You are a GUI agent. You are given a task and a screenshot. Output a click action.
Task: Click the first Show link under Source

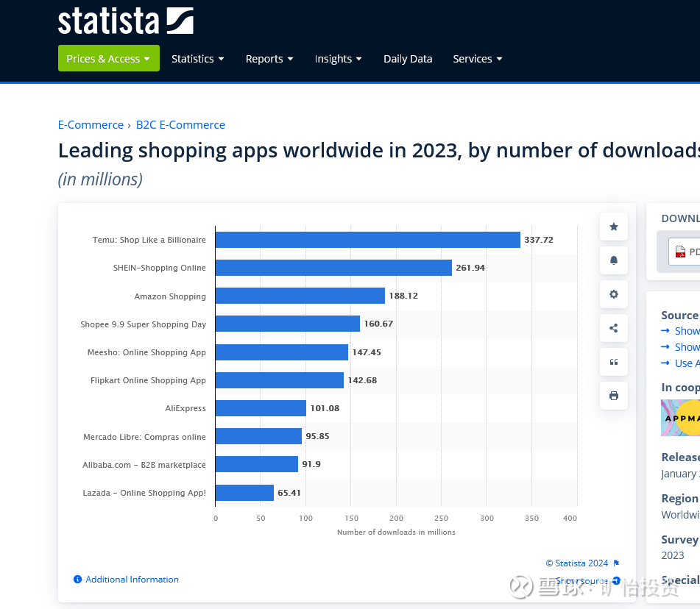pyautogui.click(x=687, y=331)
